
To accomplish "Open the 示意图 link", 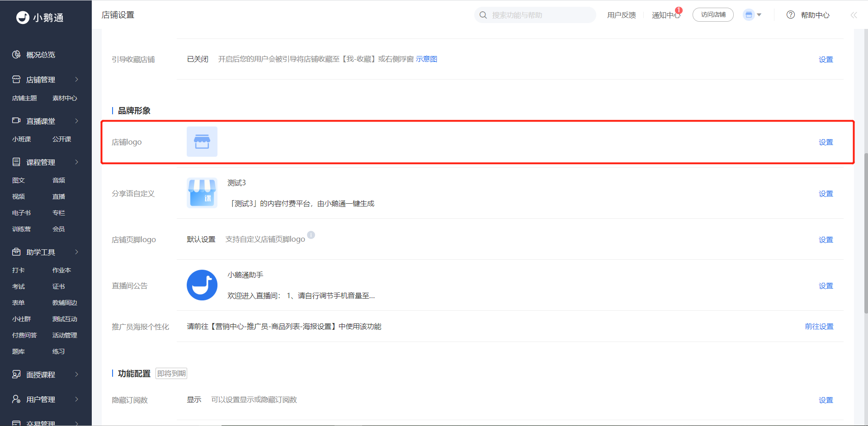I will 426,59.
